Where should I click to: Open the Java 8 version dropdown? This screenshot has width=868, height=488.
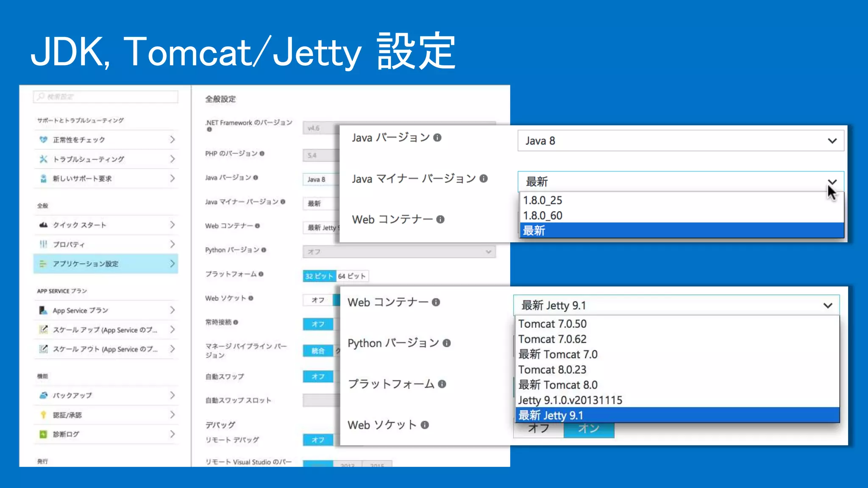point(680,141)
